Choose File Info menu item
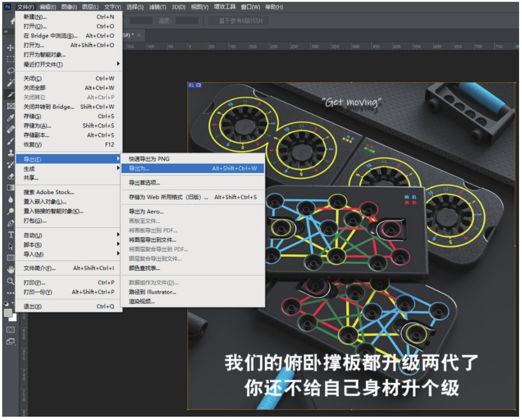Viewport: 522px width, 420px height. click(69, 268)
